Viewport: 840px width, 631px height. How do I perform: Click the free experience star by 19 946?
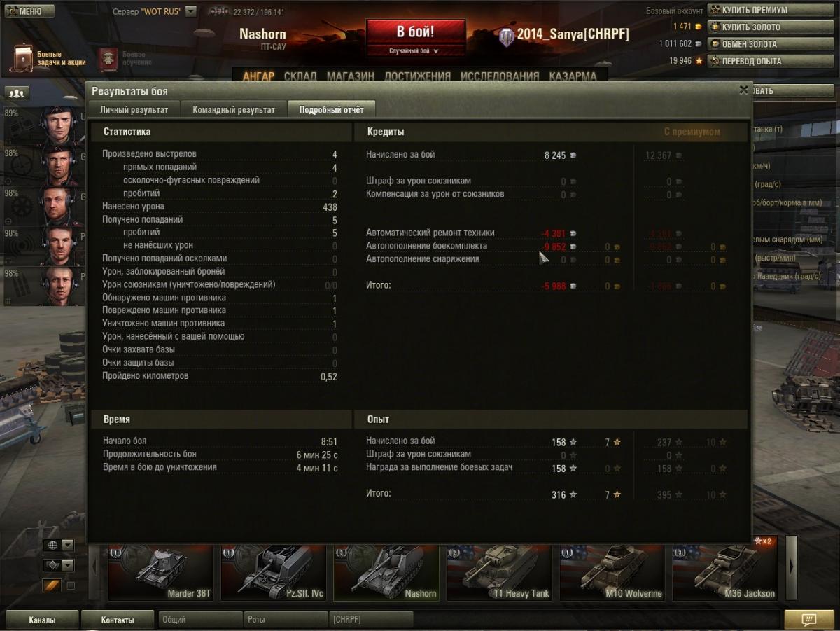pyautogui.click(x=698, y=61)
